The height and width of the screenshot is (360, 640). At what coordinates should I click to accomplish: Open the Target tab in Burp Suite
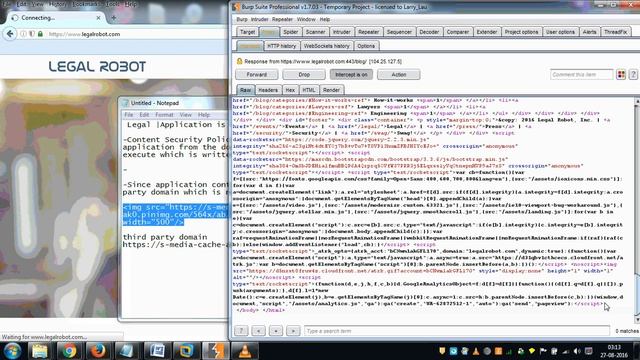point(247,32)
